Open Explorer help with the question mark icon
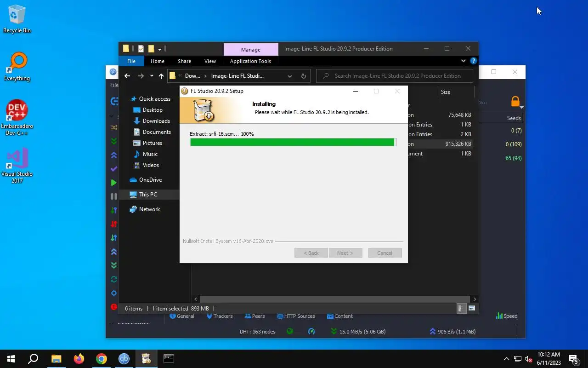This screenshot has height=368, width=588. pos(473,61)
